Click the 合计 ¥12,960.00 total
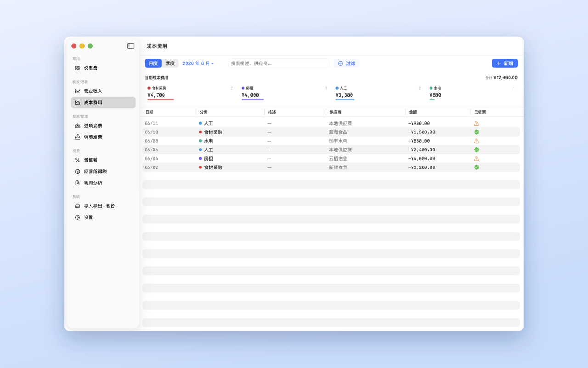This screenshot has height=368, width=588. coord(501,78)
